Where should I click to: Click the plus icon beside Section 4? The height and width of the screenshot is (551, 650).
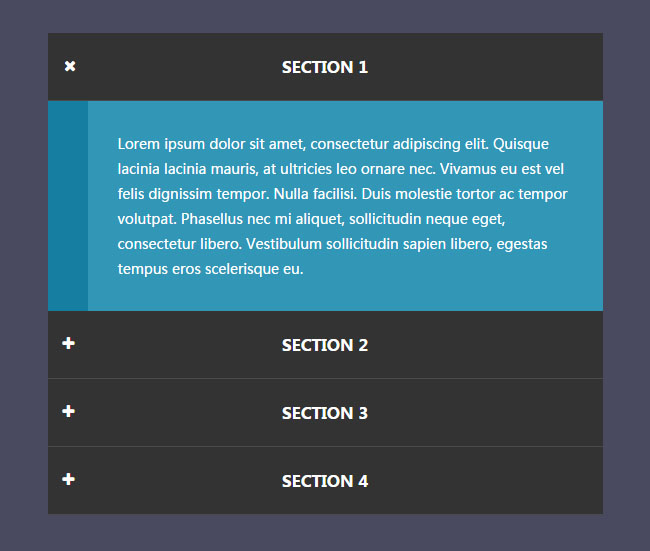click(x=68, y=479)
